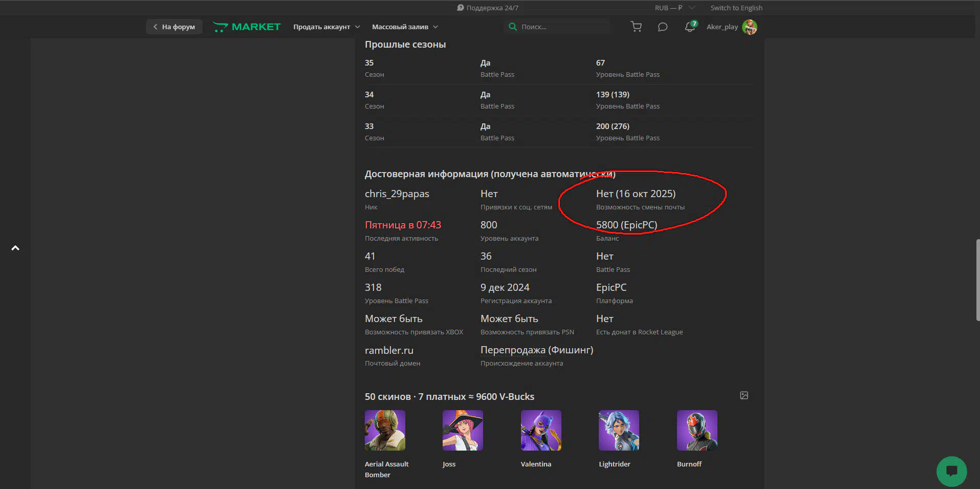
Task: Expand Массовый залив dropdown
Action: coord(405,27)
